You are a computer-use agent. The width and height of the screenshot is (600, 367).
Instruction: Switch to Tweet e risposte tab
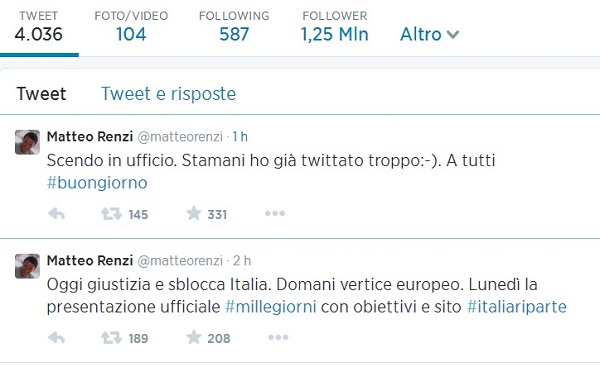click(168, 94)
